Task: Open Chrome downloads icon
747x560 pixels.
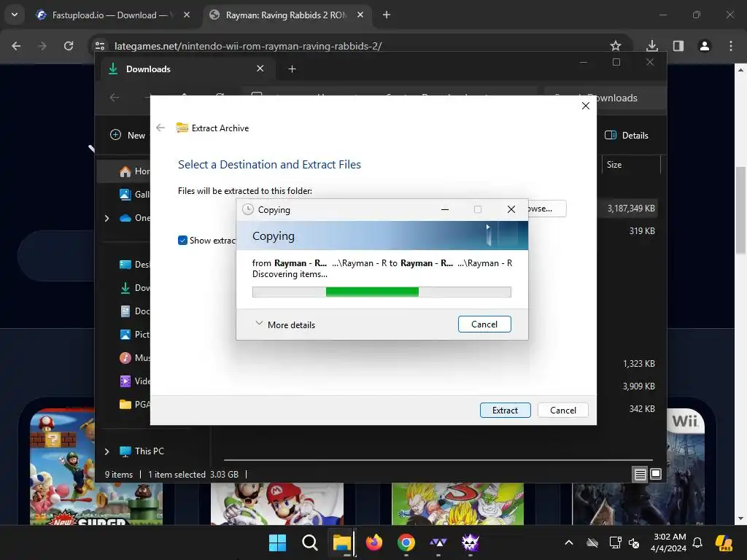Action: pos(652,46)
